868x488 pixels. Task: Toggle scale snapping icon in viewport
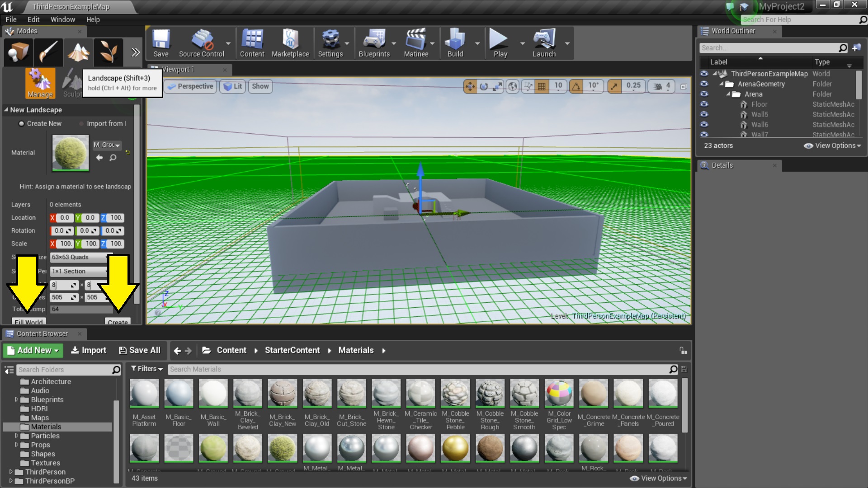[614, 86]
